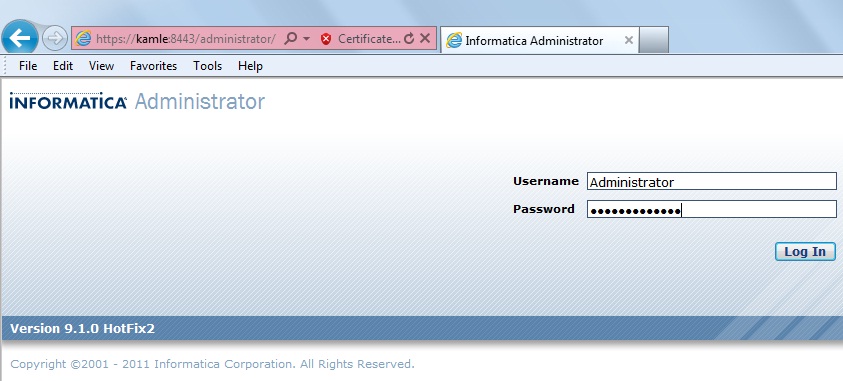843x381 pixels.
Task: Open the Favorites menu
Action: point(153,66)
